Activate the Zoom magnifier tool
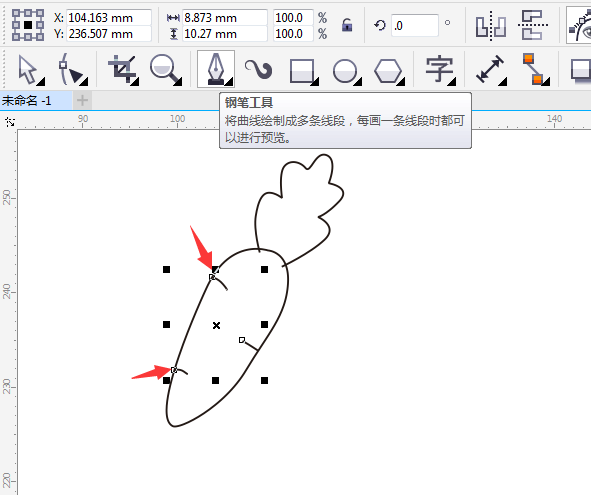Image resolution: width=591 pixels, height=495 pixels. [x=165, y=70]
